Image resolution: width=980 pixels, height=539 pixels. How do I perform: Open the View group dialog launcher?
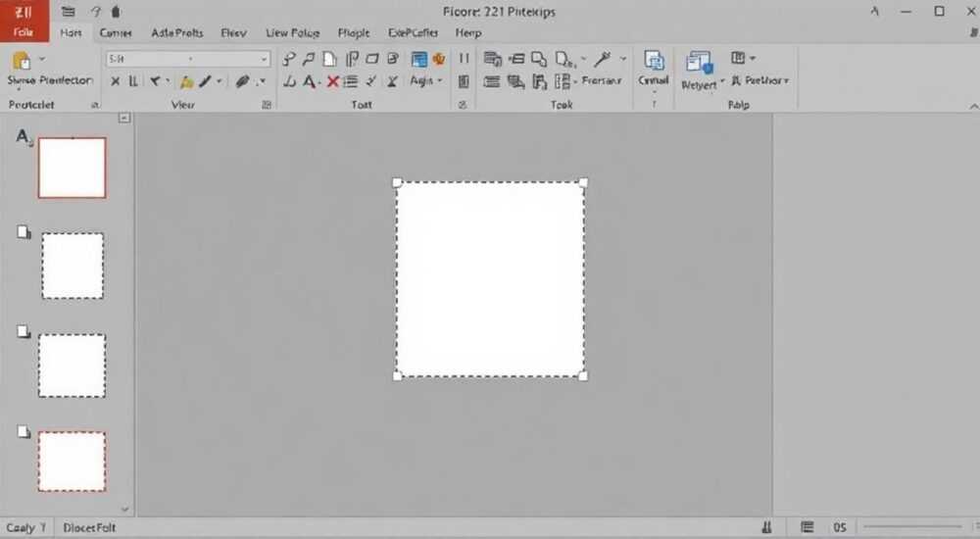[x=267, y=105]
